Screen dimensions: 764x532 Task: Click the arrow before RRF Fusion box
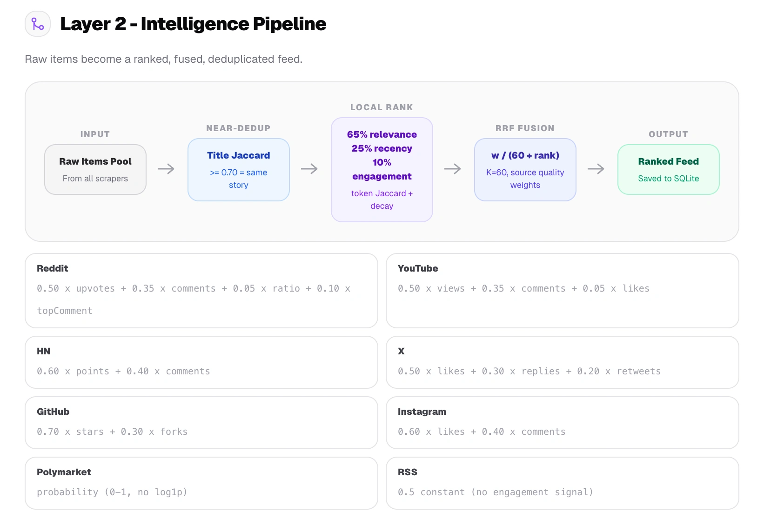click(x=453, y=169)
